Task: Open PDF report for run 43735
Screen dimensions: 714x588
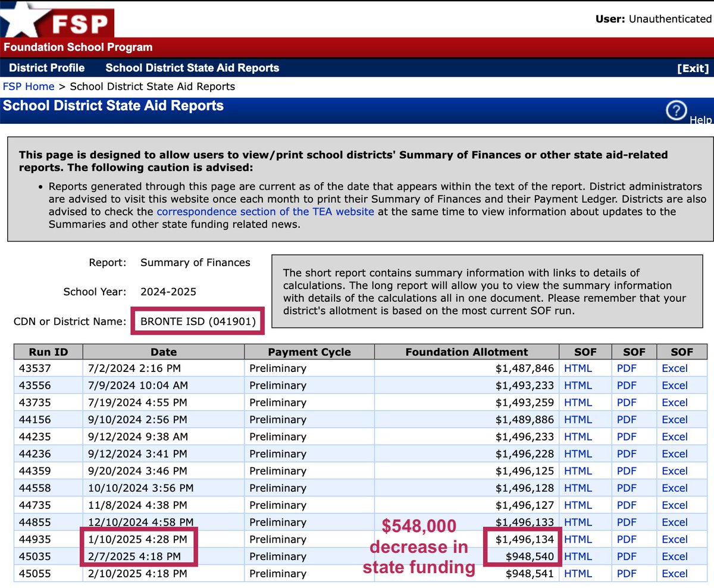Action: tap(627, 402)
